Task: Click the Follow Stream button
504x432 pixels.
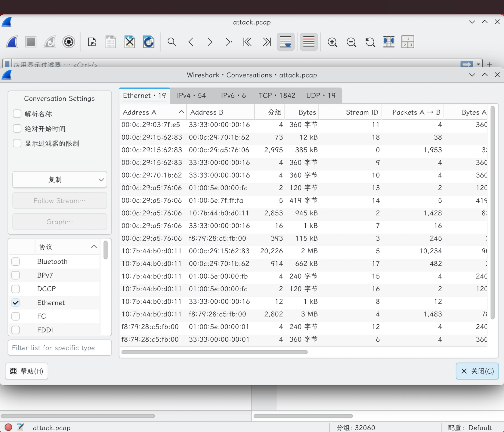Action: [x=60, y=201]
